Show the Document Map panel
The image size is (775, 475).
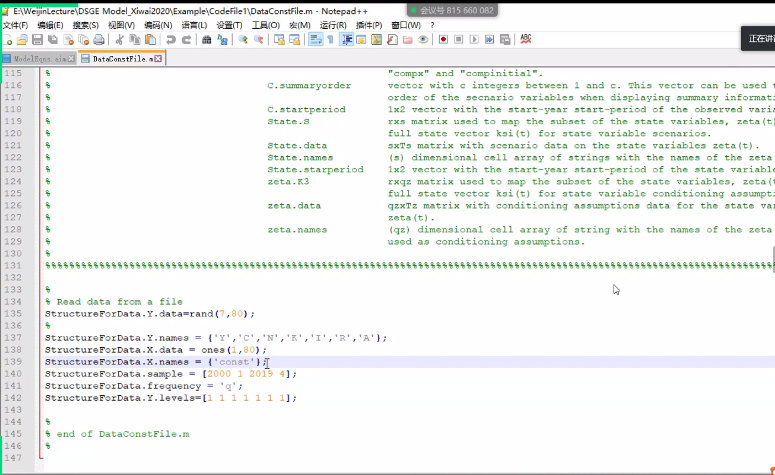(x=377, y=40)
